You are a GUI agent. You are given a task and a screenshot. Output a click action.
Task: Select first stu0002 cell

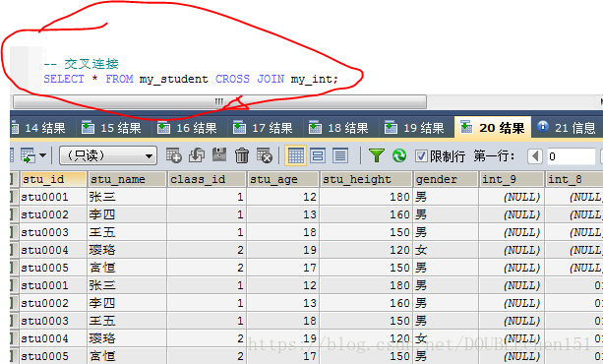53,214
